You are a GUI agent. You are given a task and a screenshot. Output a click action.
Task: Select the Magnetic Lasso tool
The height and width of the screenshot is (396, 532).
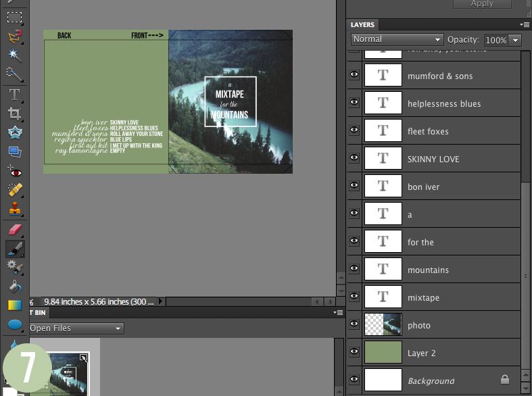point(14,36)
